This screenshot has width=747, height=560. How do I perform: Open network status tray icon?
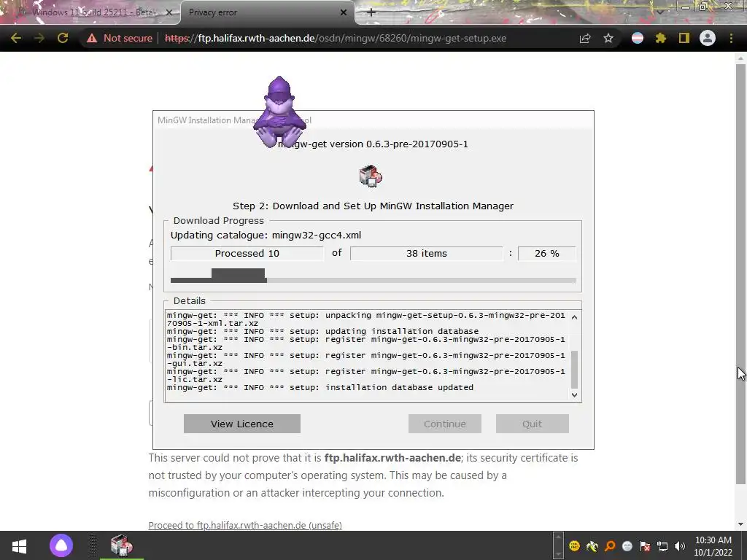pos(662,546)
